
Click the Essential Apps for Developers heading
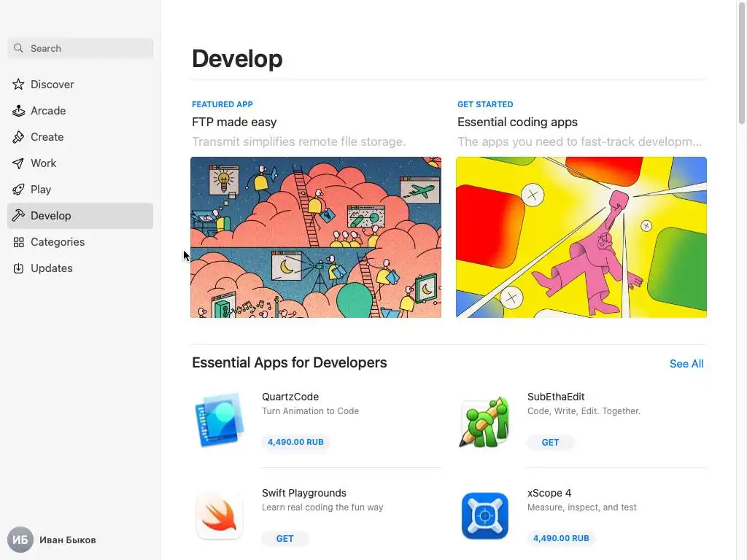(x=289, y=362)
